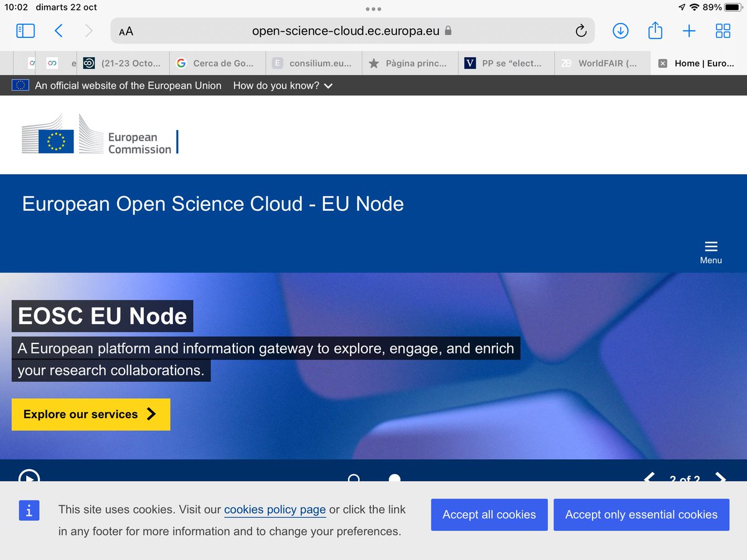The height and width of the screenshot is (560, 747).
Task: Open the Safari sidebar panel
Action: 26,30
